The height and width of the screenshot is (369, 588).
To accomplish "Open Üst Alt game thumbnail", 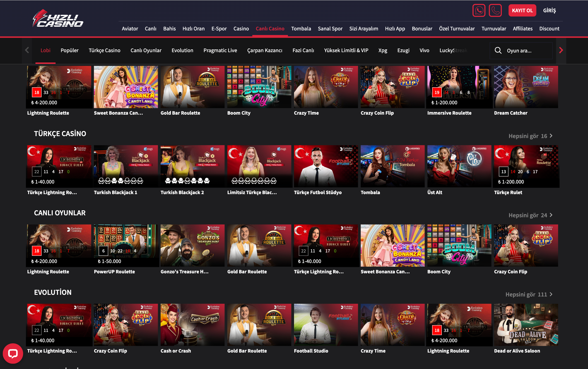I will click(x=459, y=166).
